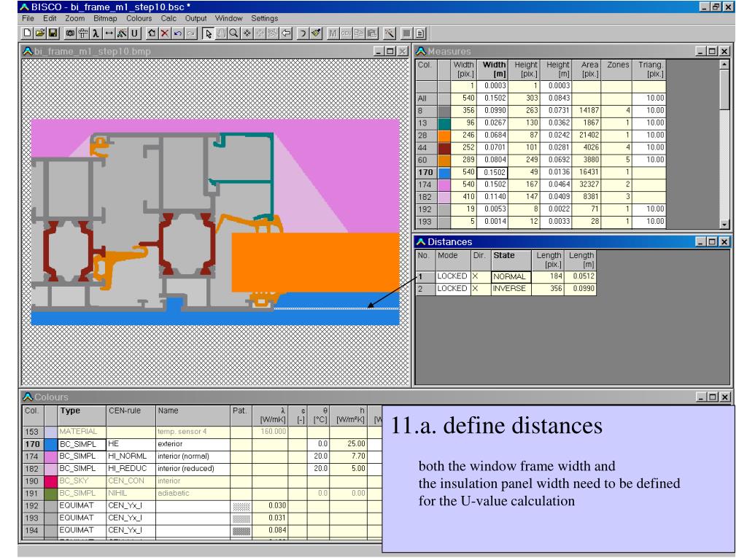The height and width of the screenshot is (560, 747).
Task: Select the 0.1502 width cell of row 170
Action: 493,172
